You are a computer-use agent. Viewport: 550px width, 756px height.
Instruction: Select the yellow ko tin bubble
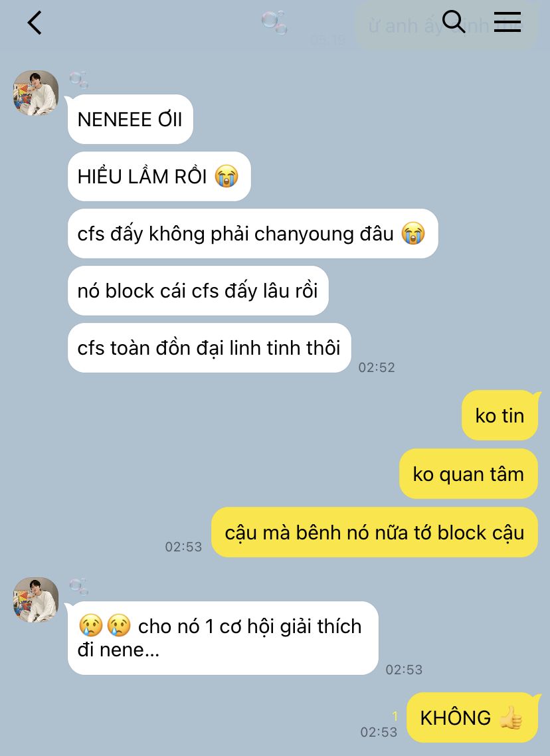pyautogui.click(x=500, y=415)
